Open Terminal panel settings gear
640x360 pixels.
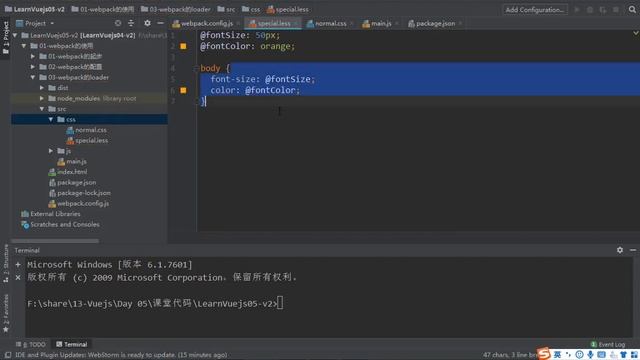tap(620, 250)
